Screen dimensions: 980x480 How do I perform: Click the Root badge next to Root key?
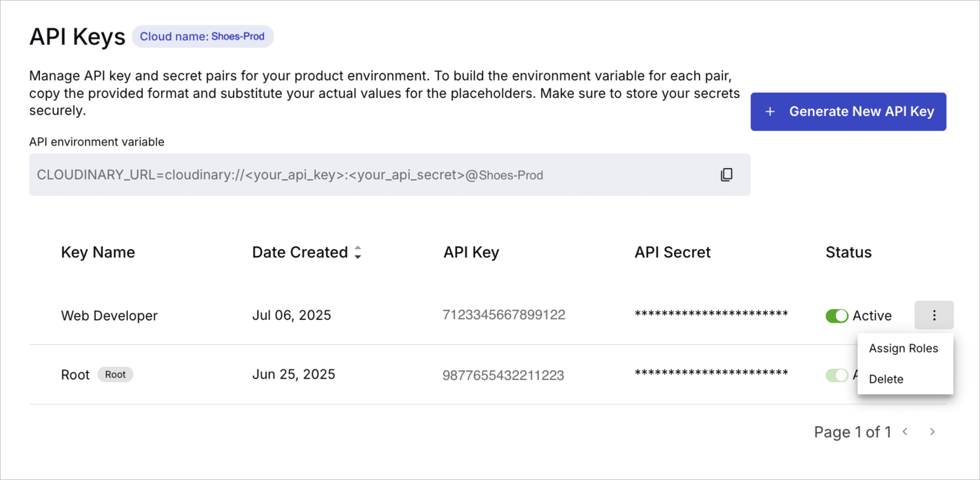pos(115,374)
